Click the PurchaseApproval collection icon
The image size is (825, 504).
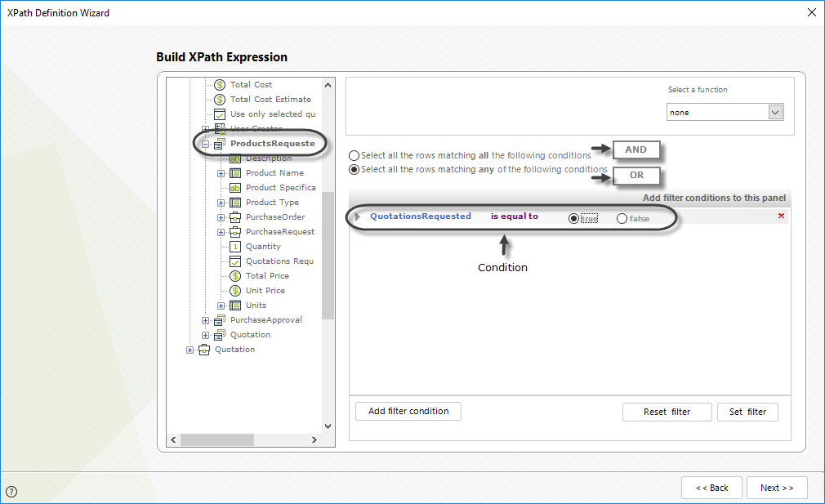[220, 320]
